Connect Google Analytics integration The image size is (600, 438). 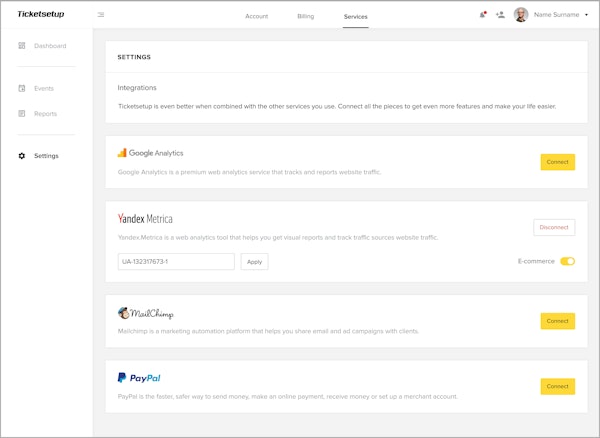pyautogui.click(x=557, y=162)
